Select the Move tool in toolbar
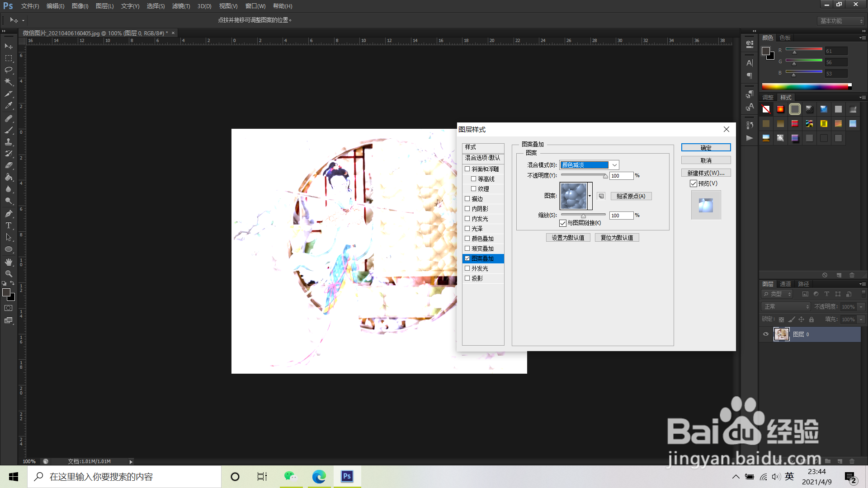This screenshot has width=868, height=488. (x=9, y=46)
